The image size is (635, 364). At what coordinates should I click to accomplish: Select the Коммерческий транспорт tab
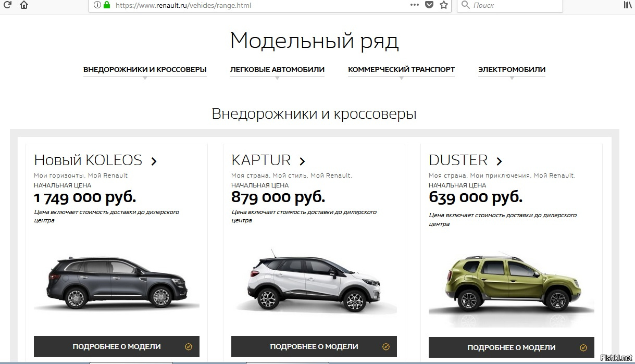click(401, 69)
